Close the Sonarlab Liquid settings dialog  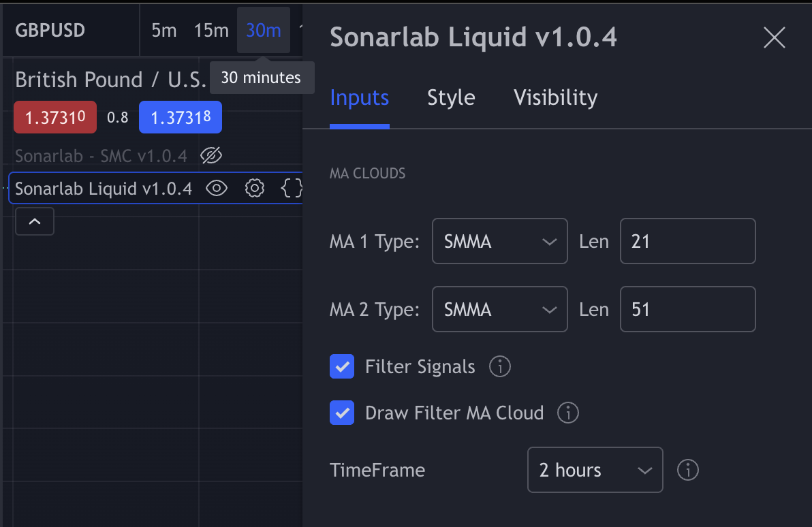pyautogui.click(x=775, y=38)
